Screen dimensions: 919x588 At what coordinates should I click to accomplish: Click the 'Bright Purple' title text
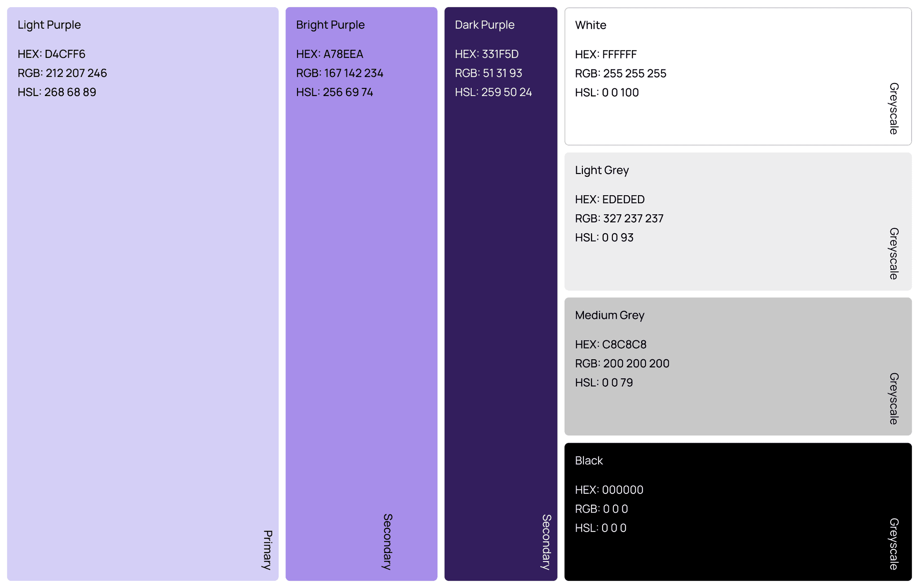pos(330,25)
